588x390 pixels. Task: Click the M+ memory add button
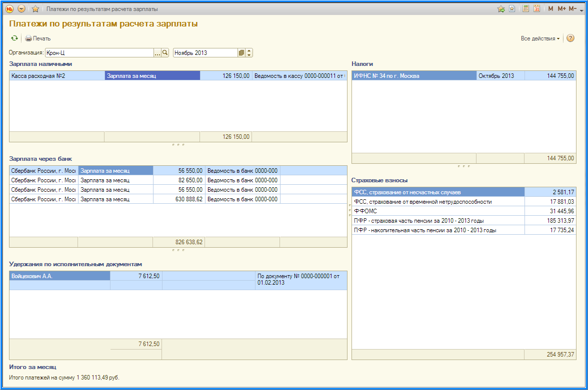(x=561, y=8)
